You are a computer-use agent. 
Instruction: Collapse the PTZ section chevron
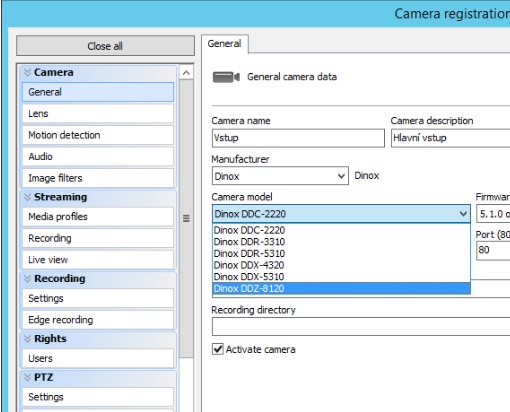27,377
